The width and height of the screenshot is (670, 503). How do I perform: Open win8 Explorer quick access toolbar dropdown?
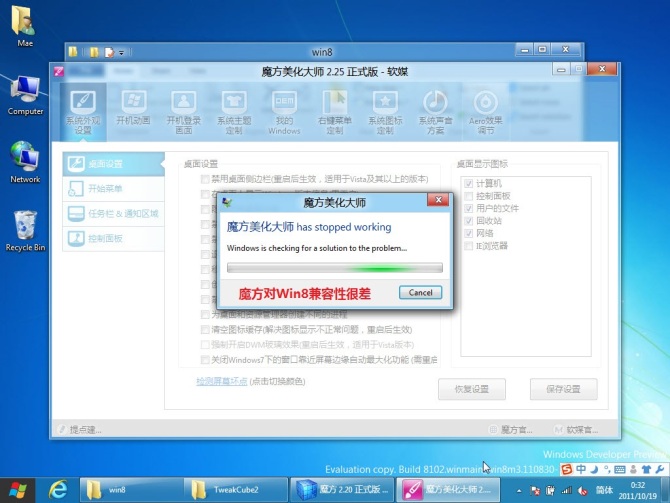[121, 53]
